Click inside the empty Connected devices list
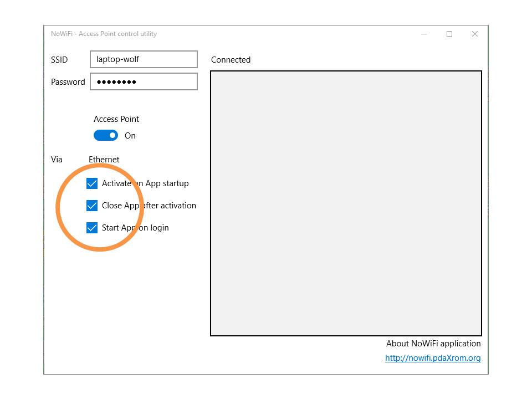 pos(346,203)
